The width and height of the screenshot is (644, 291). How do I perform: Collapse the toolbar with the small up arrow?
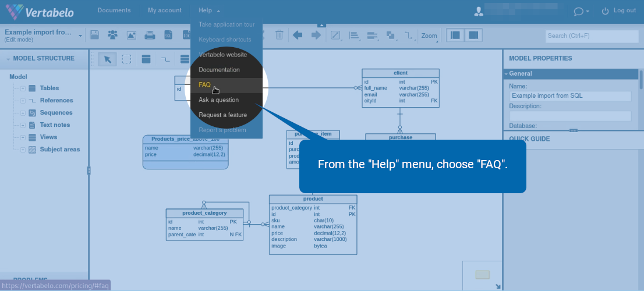click(x=322, y=26)
